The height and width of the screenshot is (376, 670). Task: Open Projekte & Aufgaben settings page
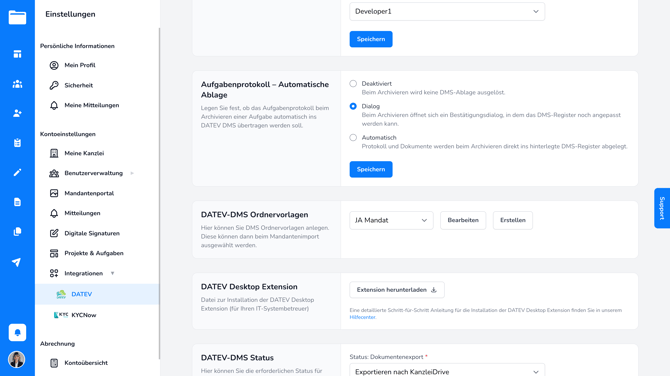94,253
